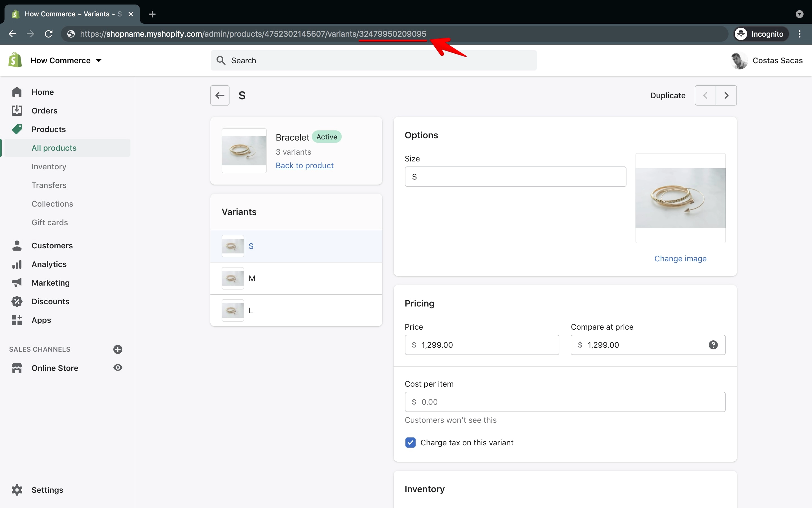Viewport: 812px width, 508px height.
Task: Reload the page with browser refresh icon
Action: pyautogui.click(x=49, y=34)
